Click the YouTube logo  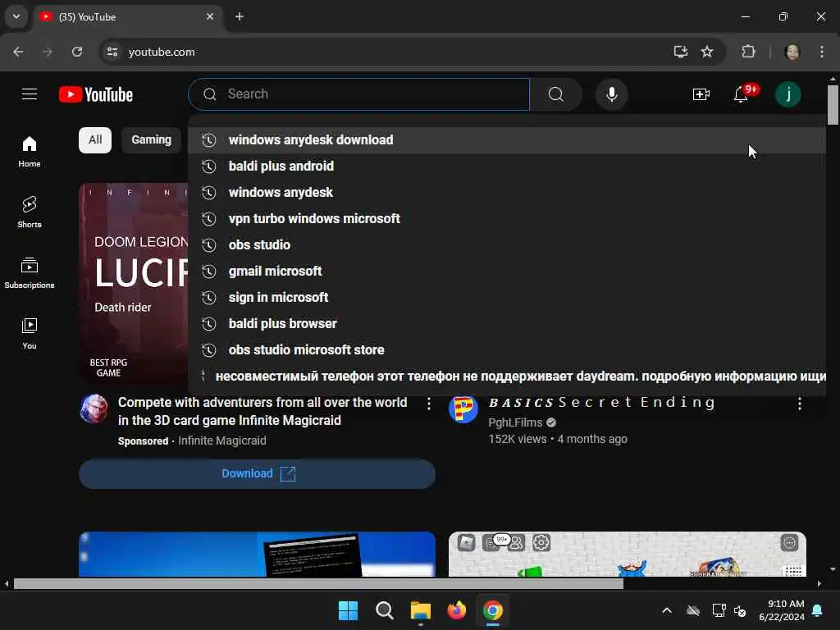point(96,94)
